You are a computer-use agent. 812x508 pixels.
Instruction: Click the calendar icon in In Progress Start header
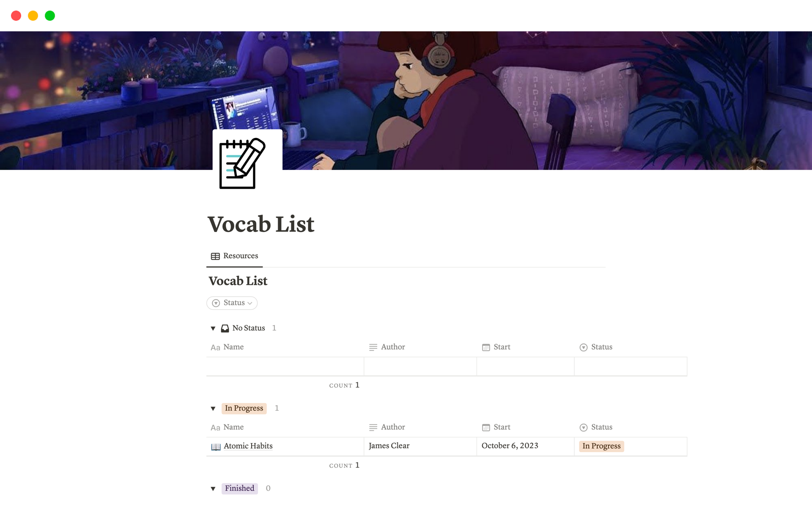(486, 428)
